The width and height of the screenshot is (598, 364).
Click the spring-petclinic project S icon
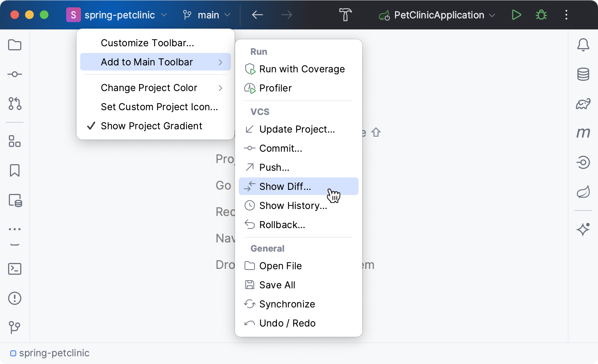coord(74,15)
